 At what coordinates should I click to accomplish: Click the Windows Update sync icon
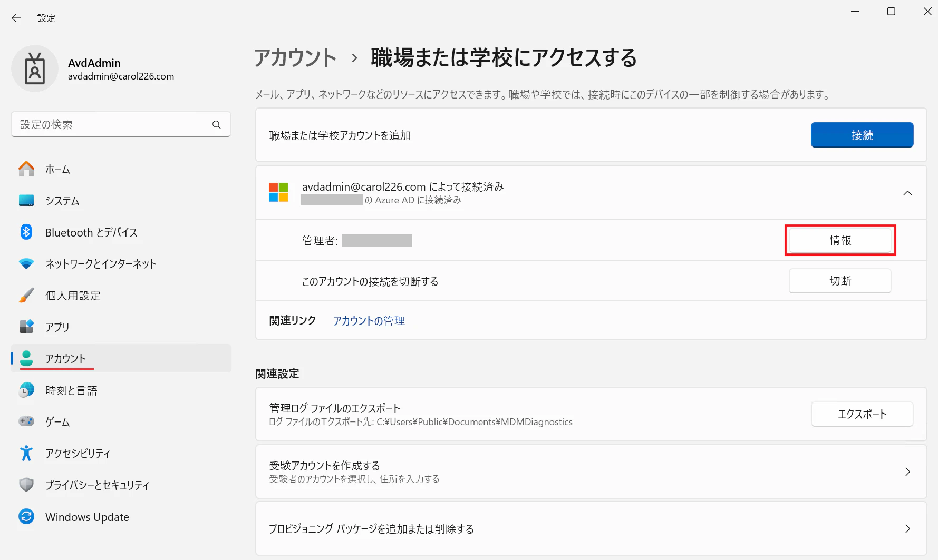pos(26,517)
